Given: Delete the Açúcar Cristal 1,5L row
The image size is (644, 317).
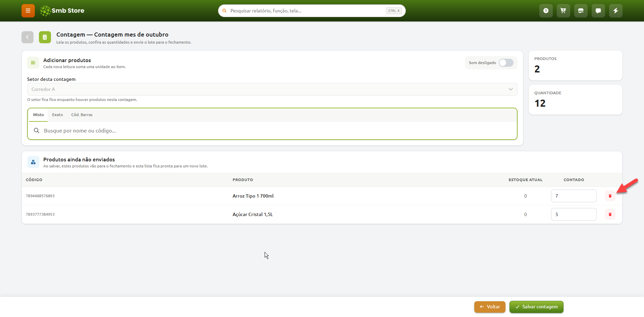Looking at the screenshot, I should click(610, 214).
